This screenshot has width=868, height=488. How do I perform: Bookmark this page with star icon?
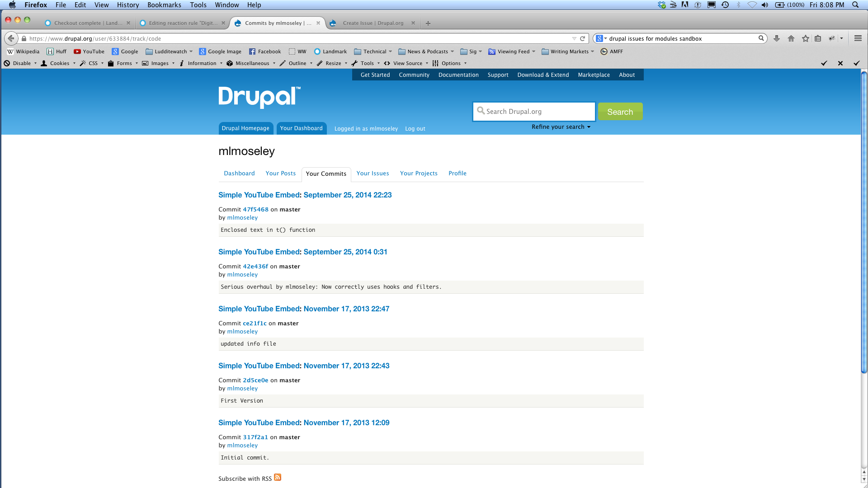click(x=806, y=38)
